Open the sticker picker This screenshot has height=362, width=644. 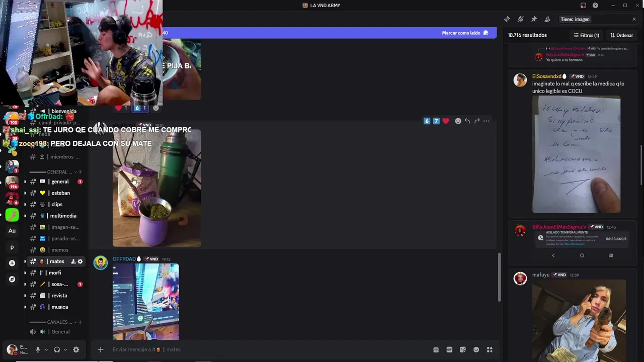click(463, 349)
